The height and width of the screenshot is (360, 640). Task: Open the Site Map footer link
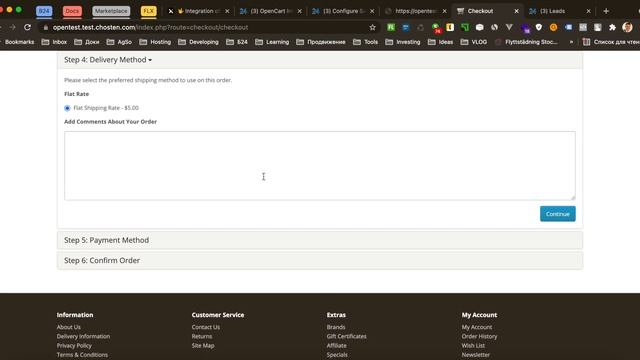[203, 345]
